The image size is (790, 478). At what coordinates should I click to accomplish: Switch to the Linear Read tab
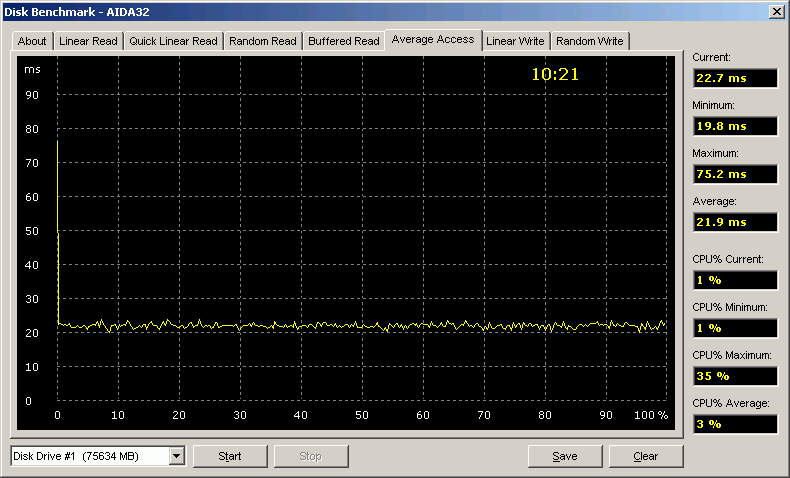88,41
